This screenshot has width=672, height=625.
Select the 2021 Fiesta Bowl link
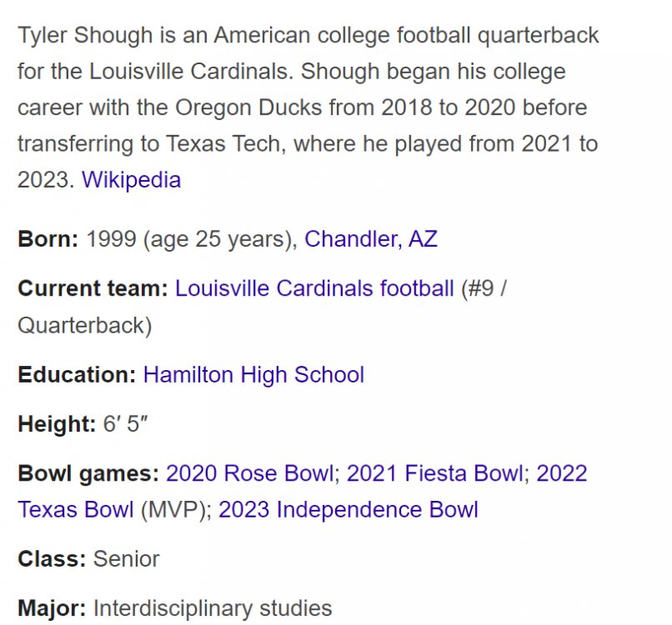[x=434, y=474]
